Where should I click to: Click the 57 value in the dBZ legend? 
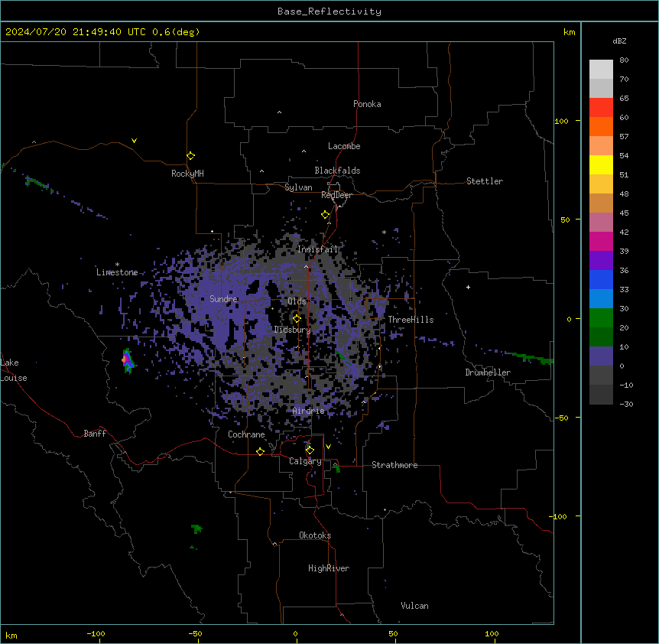[x=624, y=137]
